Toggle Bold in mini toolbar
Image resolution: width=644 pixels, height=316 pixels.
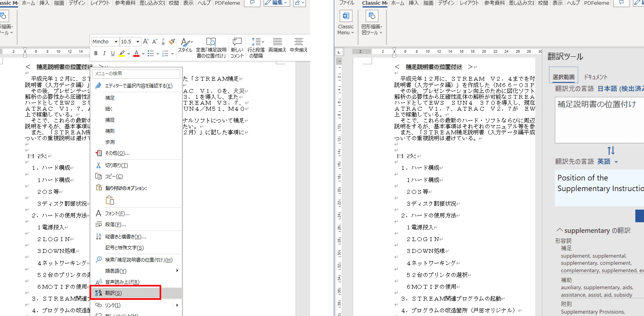tap(96, 54)
